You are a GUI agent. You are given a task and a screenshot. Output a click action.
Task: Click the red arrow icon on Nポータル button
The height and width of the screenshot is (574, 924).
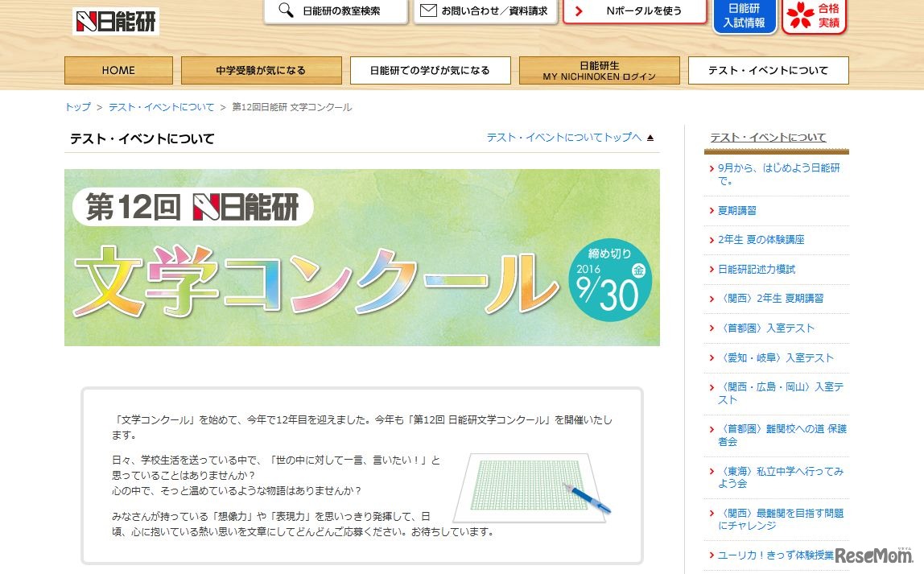click(579, 10)
